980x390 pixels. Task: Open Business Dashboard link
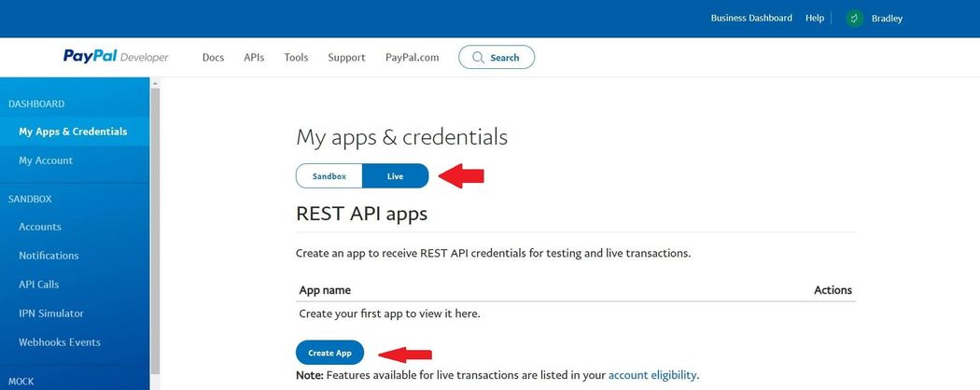pos(751,18)
